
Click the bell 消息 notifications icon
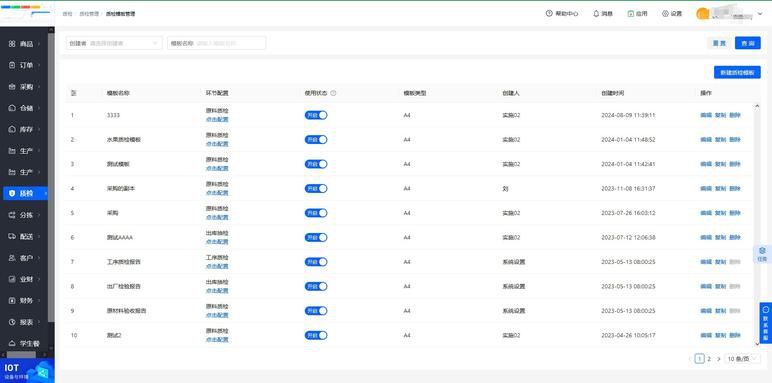596,14
